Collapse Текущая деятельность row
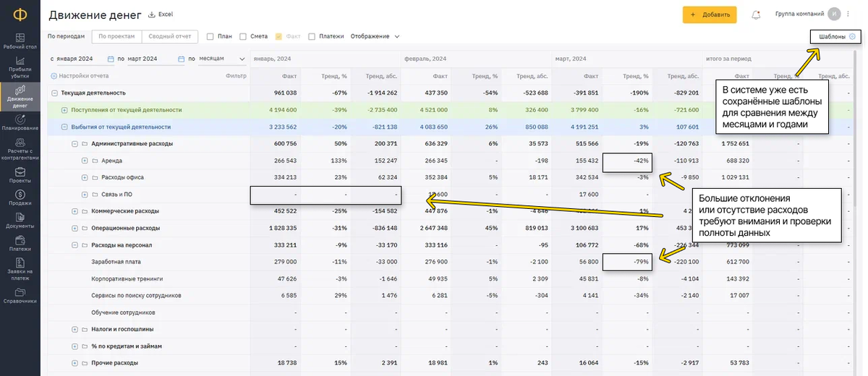Viewport: 868px width, 376px height. (54, 93)
